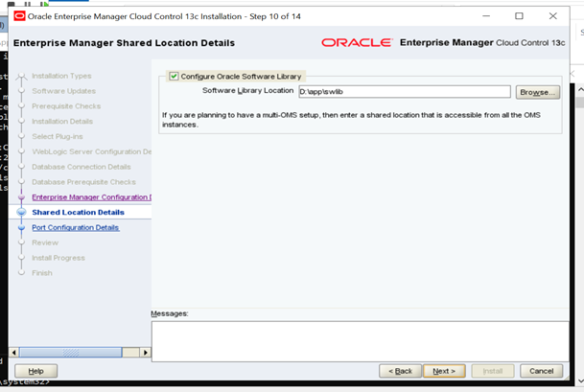Image resolution: width=584 pixels, height=392 pixels.
Task: Click Next to continue installation
Action: pos(443,371)
